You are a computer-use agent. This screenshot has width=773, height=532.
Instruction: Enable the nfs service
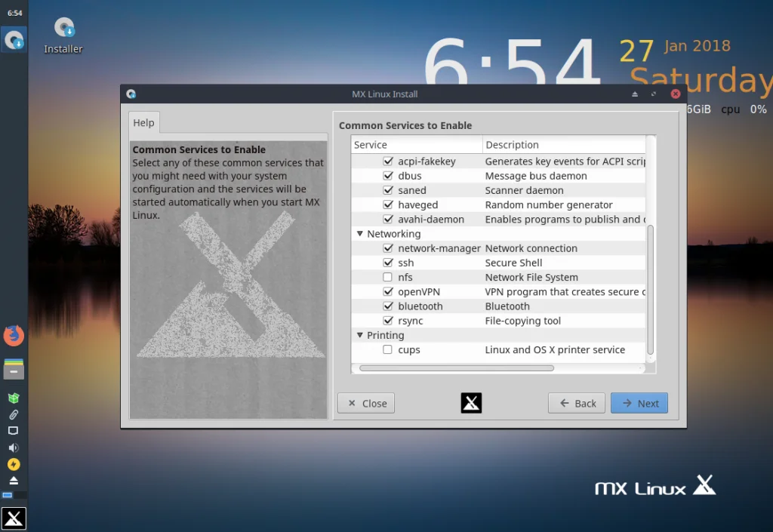(x=388, y=277)
